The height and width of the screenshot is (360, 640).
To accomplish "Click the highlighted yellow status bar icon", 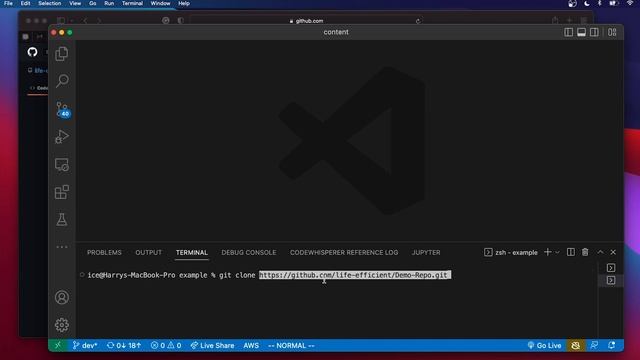I will 576,345.
